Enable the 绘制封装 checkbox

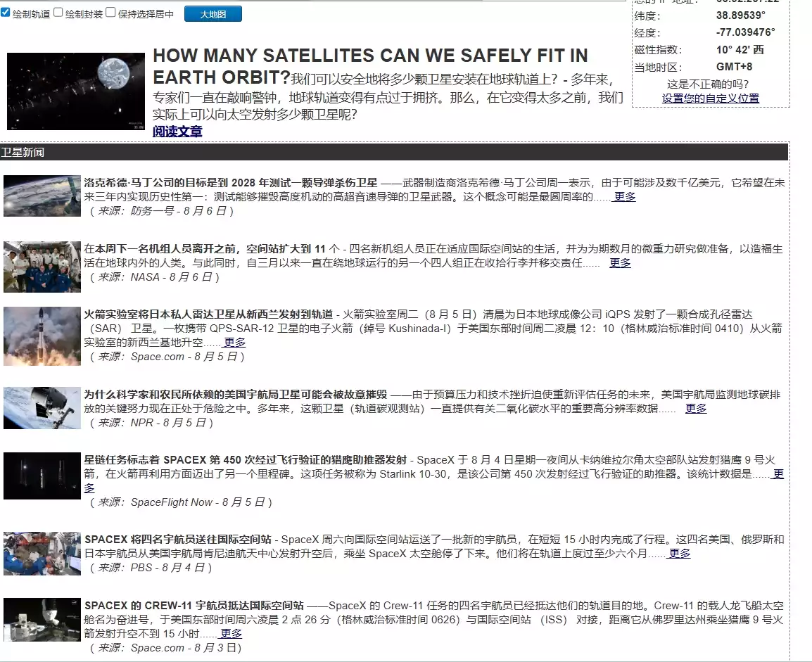pyautogui.click(x=58, y=13)
